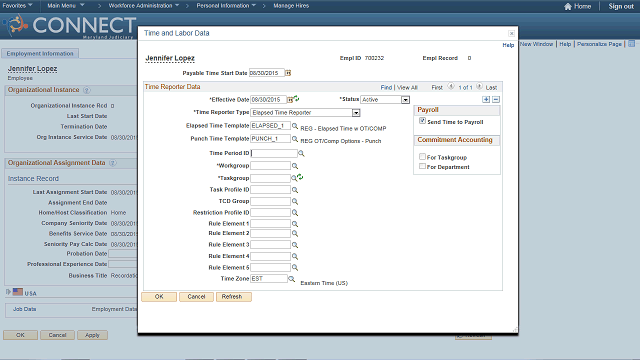This screenshot has width=640, height=360.
Task: Delete current row with minus icon
Action: click(x=496, y=100)
